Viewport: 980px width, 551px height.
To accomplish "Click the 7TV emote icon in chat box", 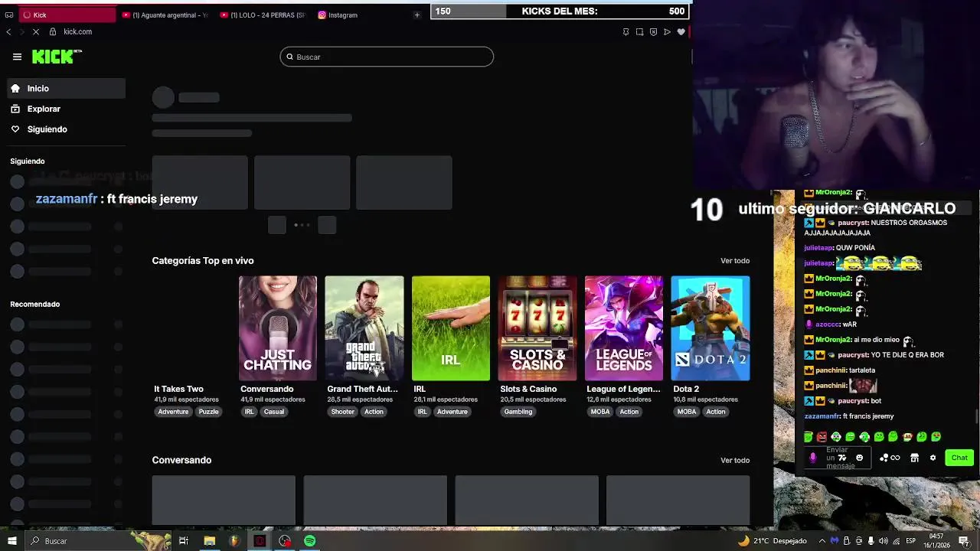I will (842, 458).
